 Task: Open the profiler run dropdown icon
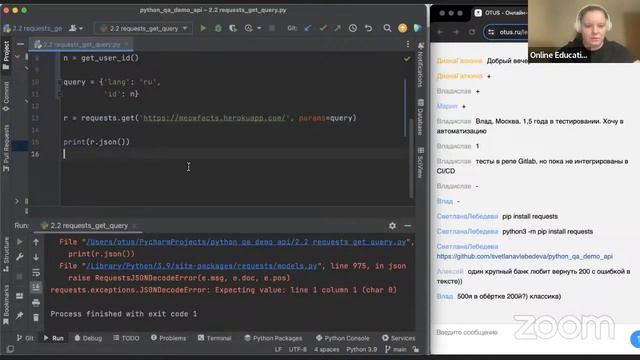point(252,28)
